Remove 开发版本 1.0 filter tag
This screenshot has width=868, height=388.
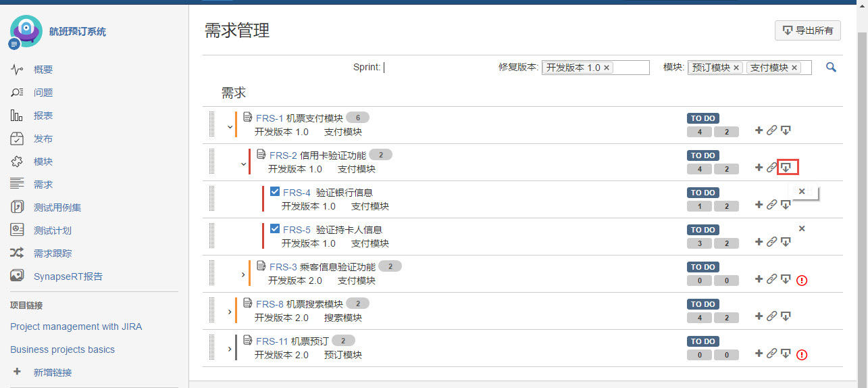(607, 68)
